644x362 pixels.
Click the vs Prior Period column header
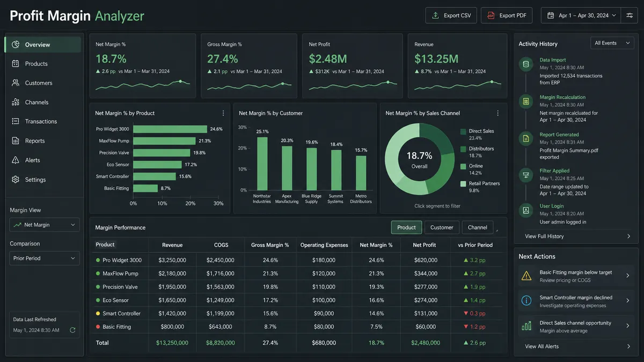475,245
